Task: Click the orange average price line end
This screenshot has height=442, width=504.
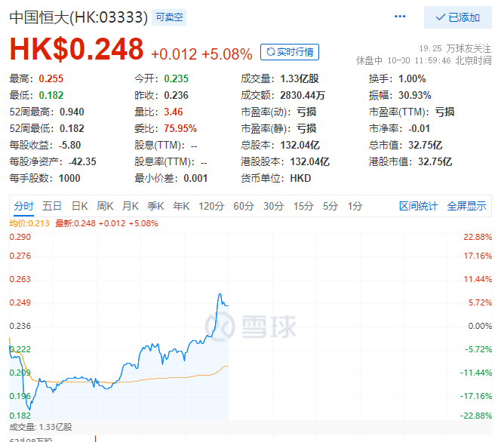Action: tap(227, 366)
